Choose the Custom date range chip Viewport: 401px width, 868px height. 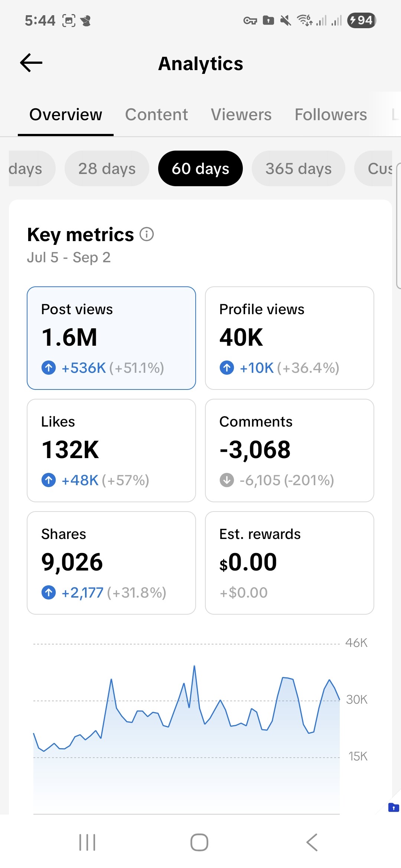point(375,169)
